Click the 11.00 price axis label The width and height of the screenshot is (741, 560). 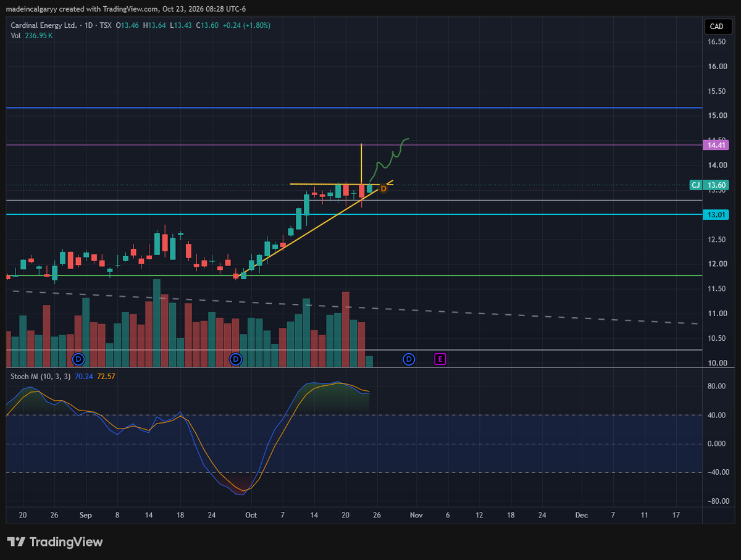pyautogui.click(x=716, y=314)
